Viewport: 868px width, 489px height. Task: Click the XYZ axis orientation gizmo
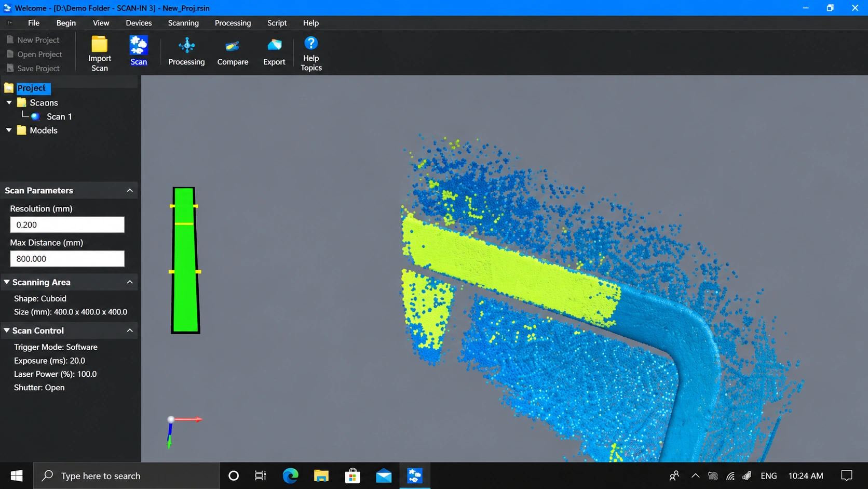click(x=184, y=431)
